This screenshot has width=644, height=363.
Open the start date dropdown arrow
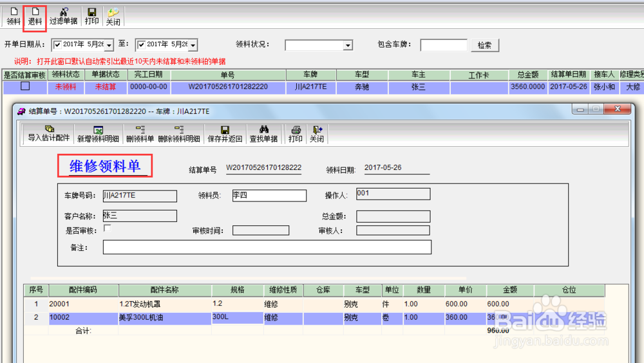click(109, 45)
